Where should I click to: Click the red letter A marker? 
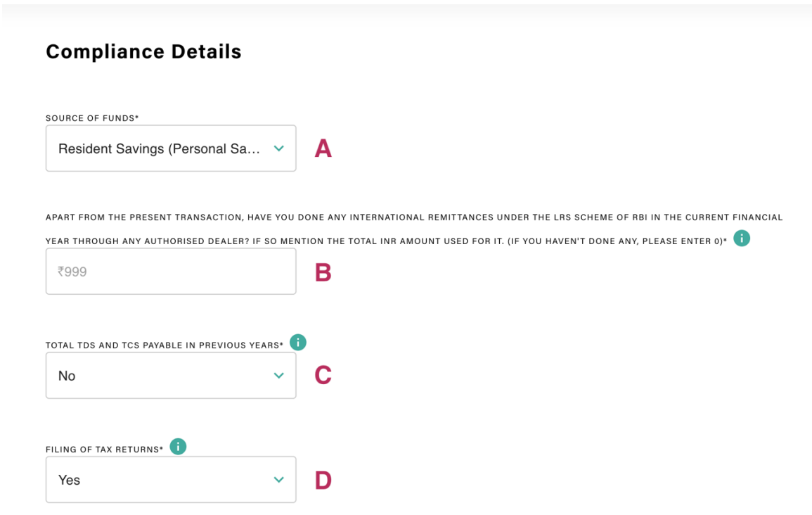pyautogui.click(x=323, y=148)
